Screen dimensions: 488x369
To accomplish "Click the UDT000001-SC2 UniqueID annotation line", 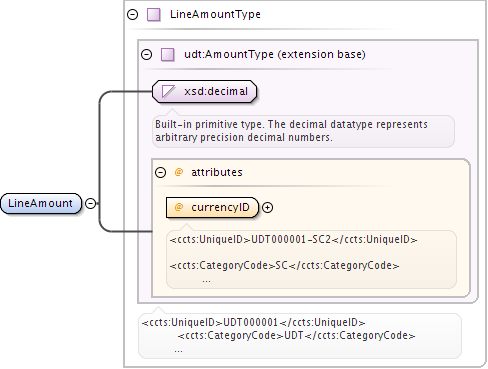I will 293,240.
